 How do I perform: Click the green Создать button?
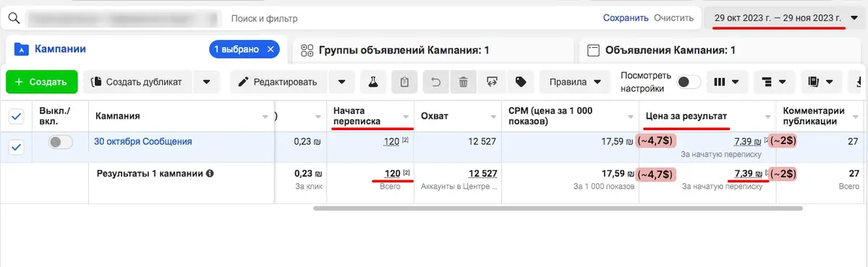[x=41, y=82]
